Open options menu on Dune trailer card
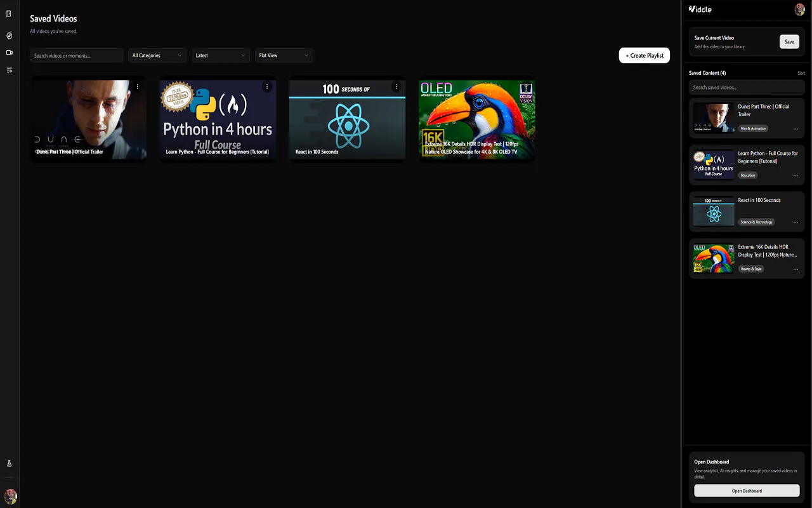Image resolution: width=812 pixels, height=508 pixels. click(x=138, y=86)
